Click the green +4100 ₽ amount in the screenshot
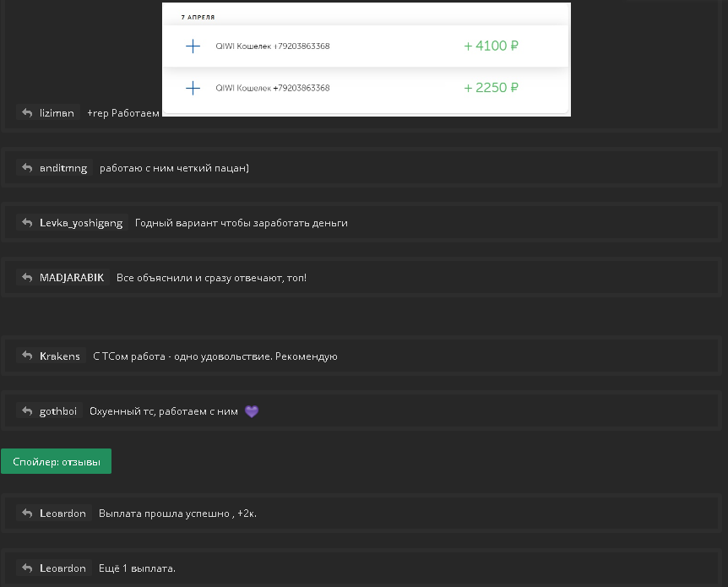The image size is (728, 587). pos(491,46)
